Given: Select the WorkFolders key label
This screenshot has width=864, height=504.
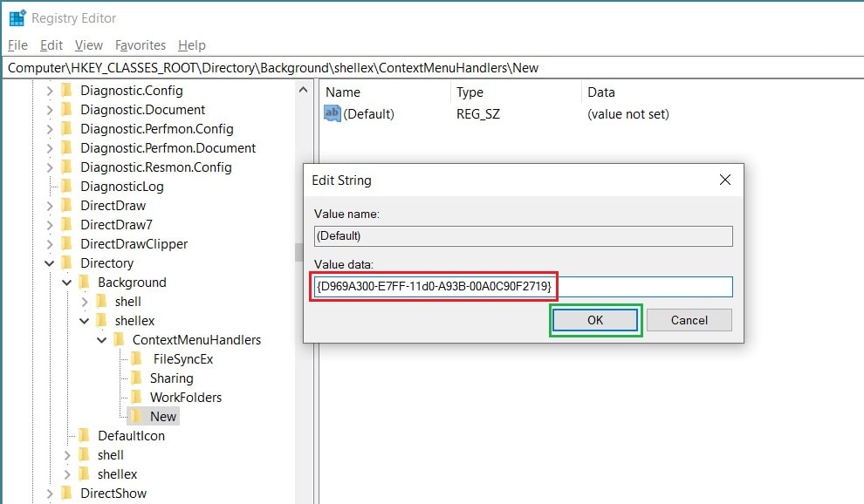Looking at the screenshot, I should pyautogui.click(x=186, y=398).
